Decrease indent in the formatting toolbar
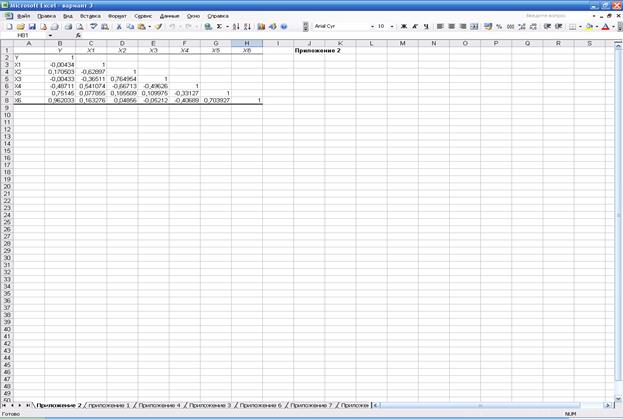This screenshot has width=623, height=419. 547,26
